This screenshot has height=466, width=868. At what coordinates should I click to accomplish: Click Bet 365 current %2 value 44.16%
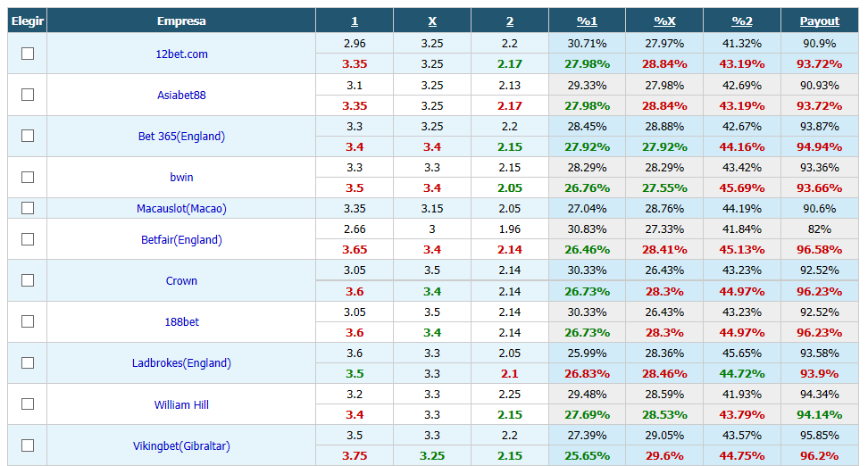point(742,146)
